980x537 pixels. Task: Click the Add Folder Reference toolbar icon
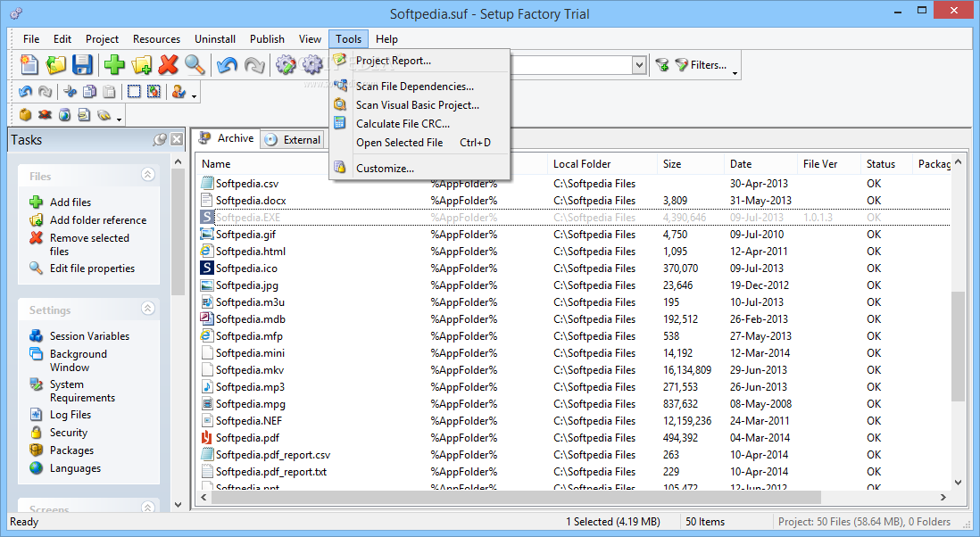(x=142, y=64)
